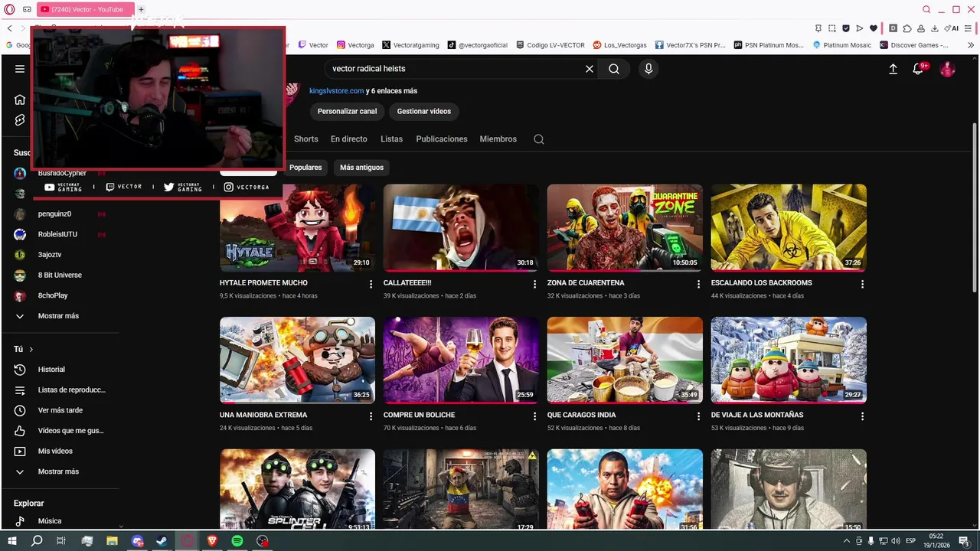Open Shorts icon in the mini sidebar
The image size is (980, 551).
(20, 120)
